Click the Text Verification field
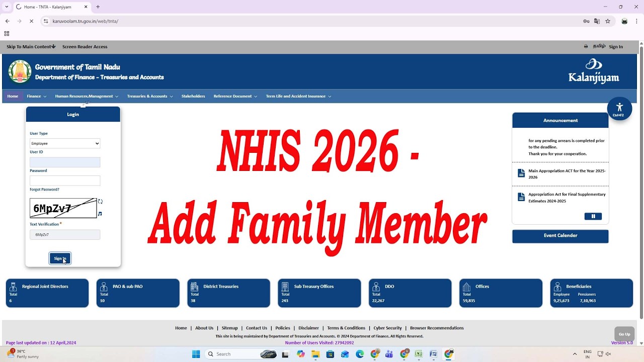 [x=65, y=235]
